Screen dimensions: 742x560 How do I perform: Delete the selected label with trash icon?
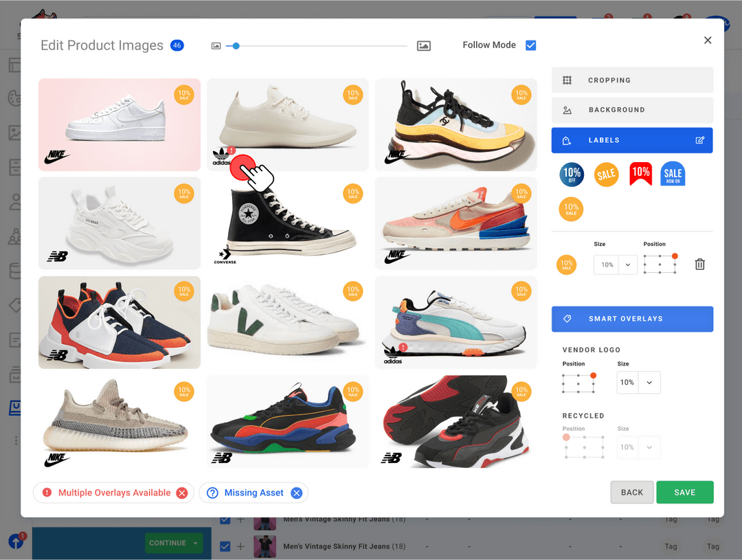699,265
